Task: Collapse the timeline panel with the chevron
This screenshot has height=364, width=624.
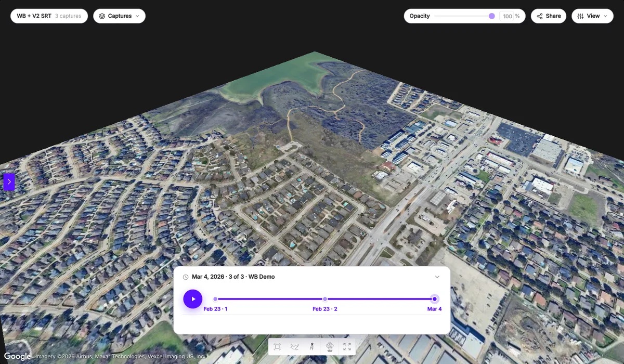Action: (x=437, y=277)
